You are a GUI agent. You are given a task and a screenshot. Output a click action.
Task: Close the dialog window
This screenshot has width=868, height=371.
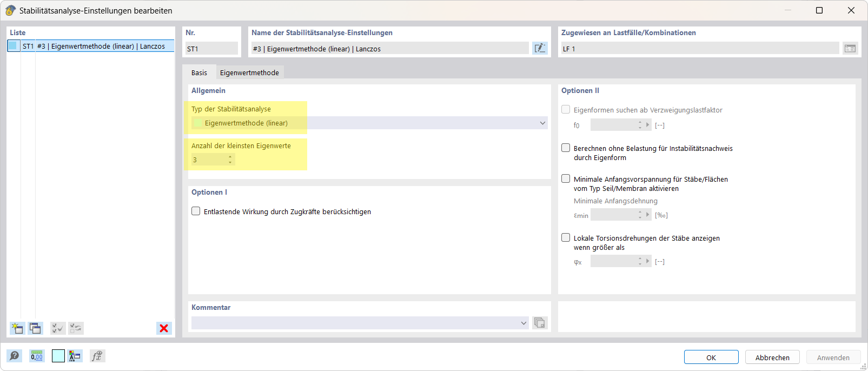851,10
